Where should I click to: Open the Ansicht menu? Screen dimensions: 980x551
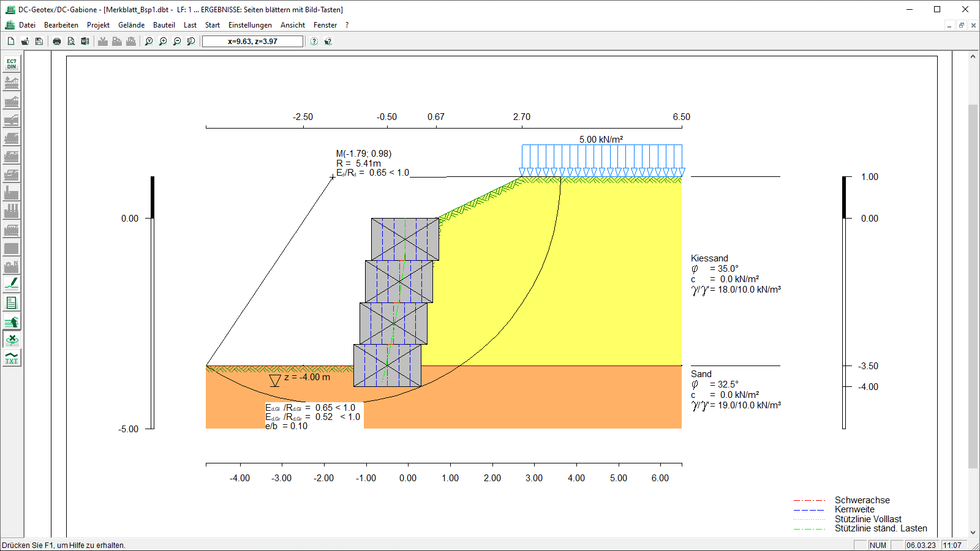[293, 25]
